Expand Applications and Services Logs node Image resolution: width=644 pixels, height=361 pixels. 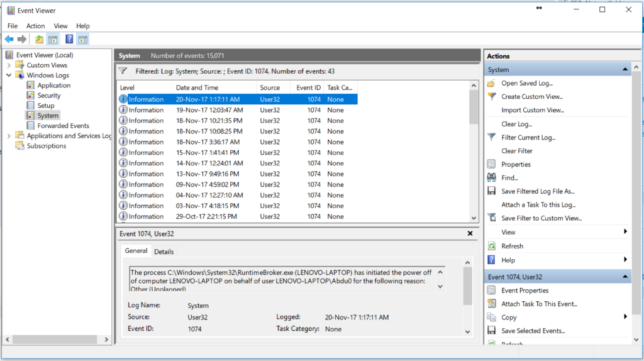[9, 136]
